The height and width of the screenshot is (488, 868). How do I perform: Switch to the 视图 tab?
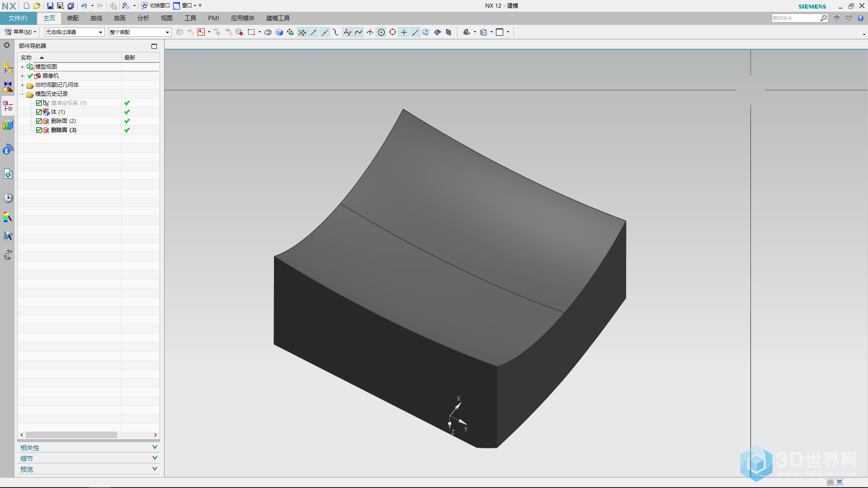[x=167, y=18]
